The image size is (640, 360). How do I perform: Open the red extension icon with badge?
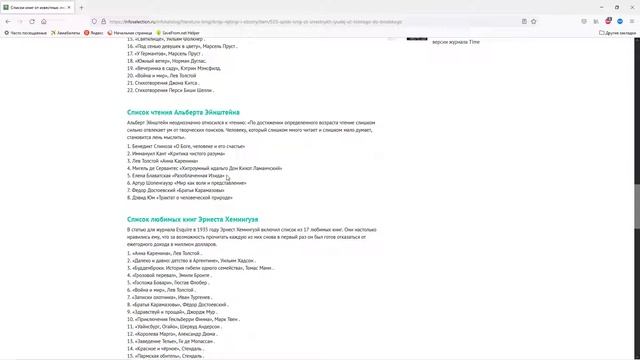point(608,21)
